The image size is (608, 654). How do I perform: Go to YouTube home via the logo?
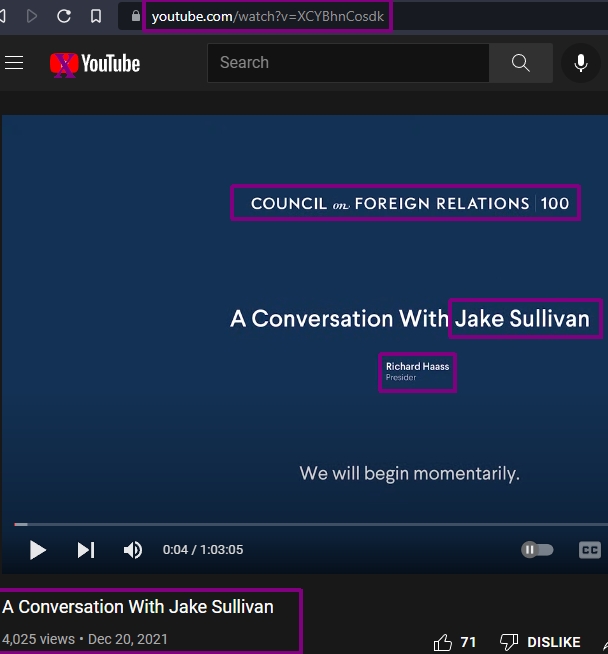point(95,64)
